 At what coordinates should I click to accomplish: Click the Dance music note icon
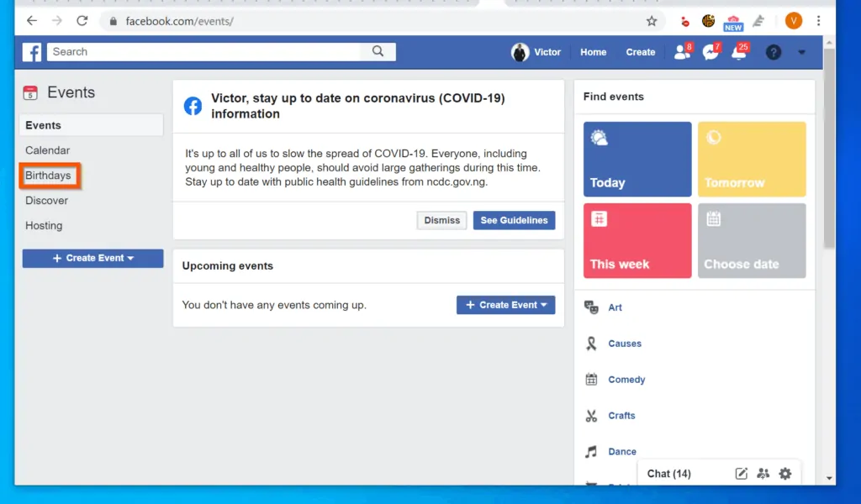click(x=591, y=451)
